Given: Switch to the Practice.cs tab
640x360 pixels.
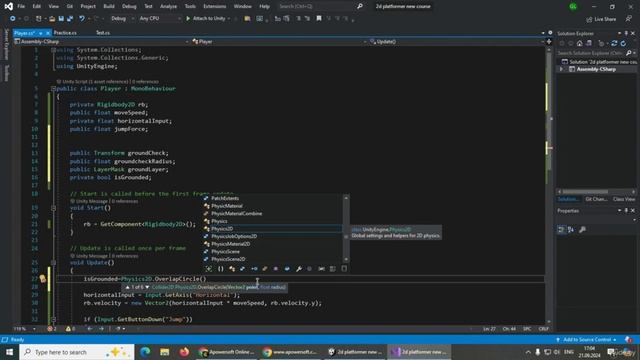Looking at the screenshot, I should [65, 33].
